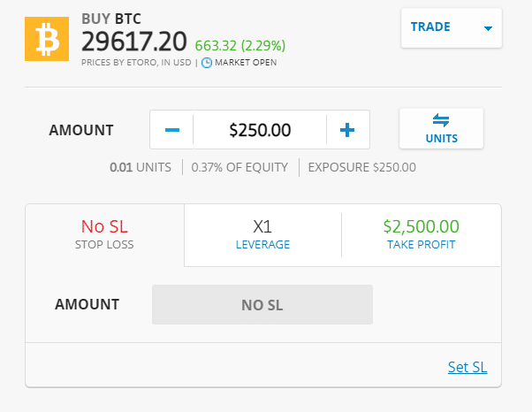This screenshot has width=532, height=412.
Task: Select the Stop Loss tab
Action: (x=105, y=234)
